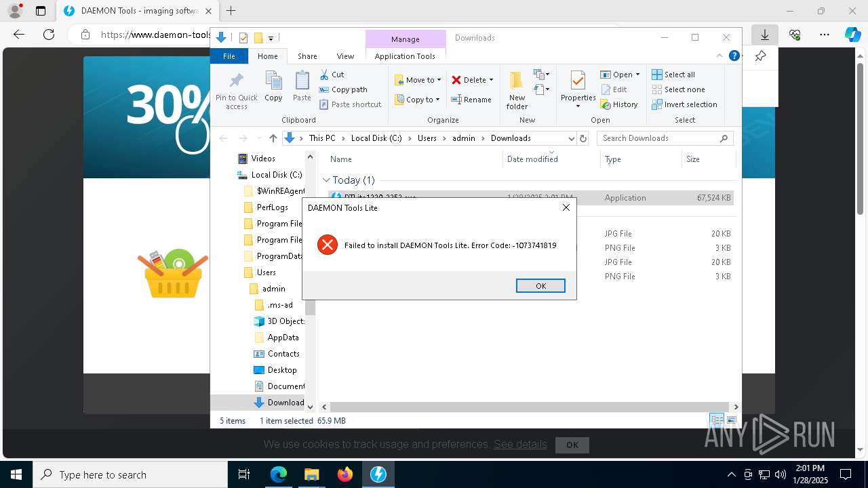Select ProgramData folder in navigation tree
868x488 pixels.
(x=274, y=256)
